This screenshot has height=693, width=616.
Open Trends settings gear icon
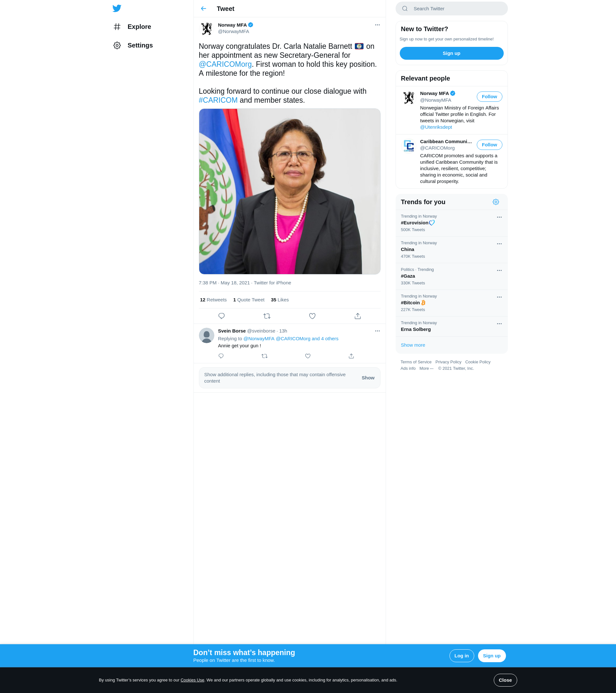pos(495,202)
